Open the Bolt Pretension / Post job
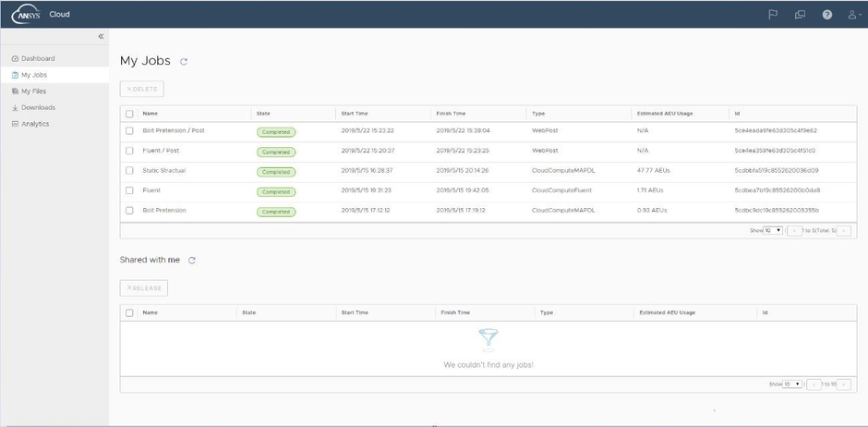 coord(174,131)
